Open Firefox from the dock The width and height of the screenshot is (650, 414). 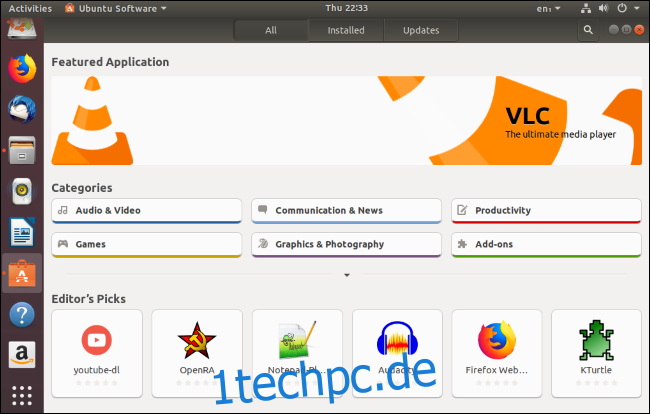click(22, 68)
